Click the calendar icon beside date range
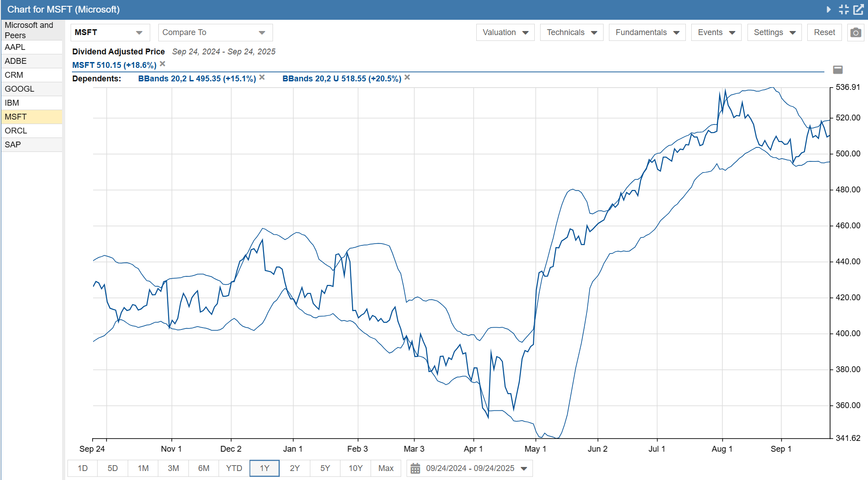This screenshot has width=868, height=480. [415, 468]
